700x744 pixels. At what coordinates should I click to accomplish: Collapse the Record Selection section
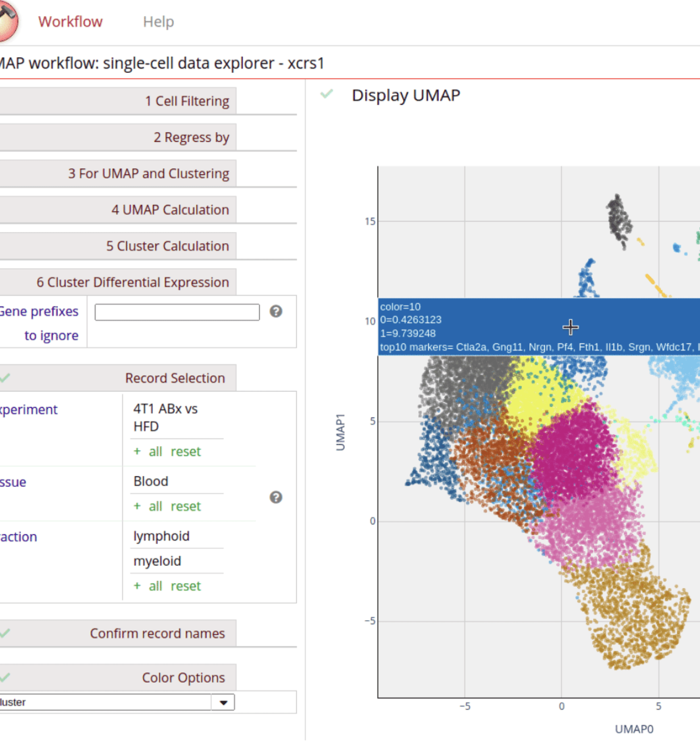[117, 378]
